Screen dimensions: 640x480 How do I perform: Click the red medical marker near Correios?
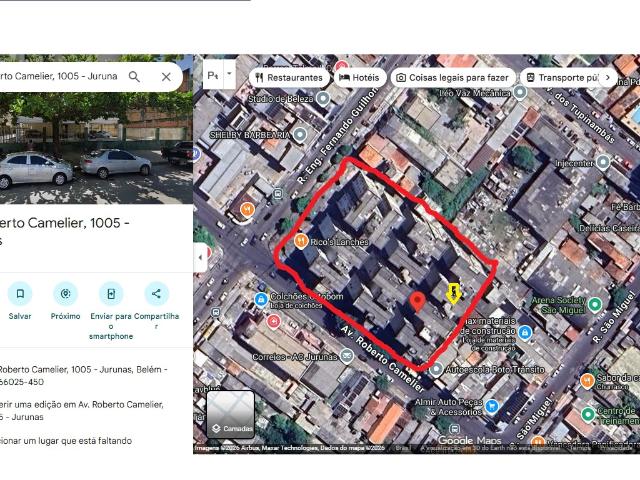pyautogui.click(x=273, y=322)
